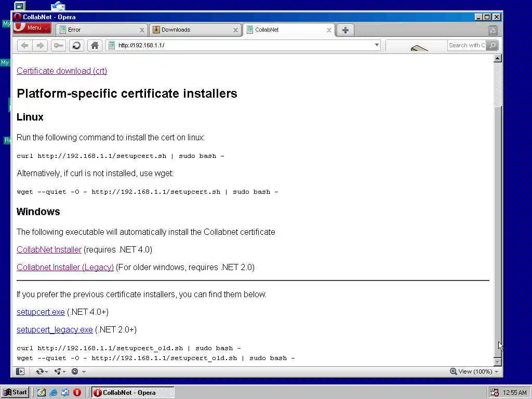Expand Opera Link dropdown arrow

click(x=46, y=372)
